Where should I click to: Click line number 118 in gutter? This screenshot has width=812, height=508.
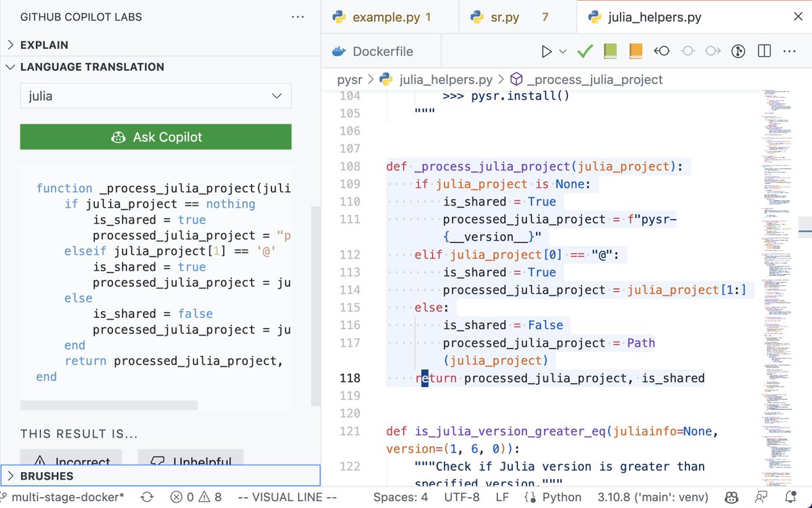tap(348, 378)
